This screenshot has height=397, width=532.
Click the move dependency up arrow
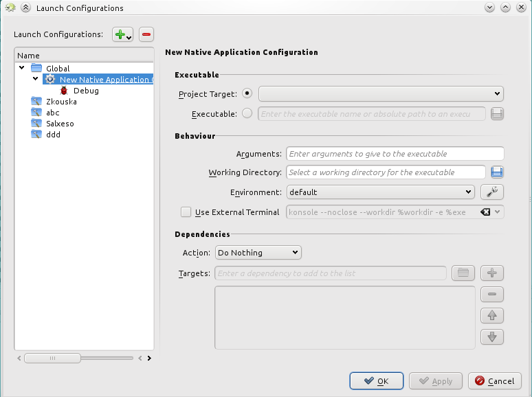click(x=492, y=316)
